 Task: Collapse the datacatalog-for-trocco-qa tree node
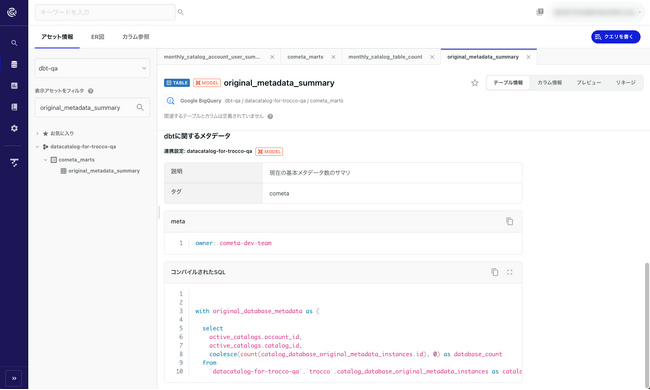pyautogui.click(x=37, y=147)
